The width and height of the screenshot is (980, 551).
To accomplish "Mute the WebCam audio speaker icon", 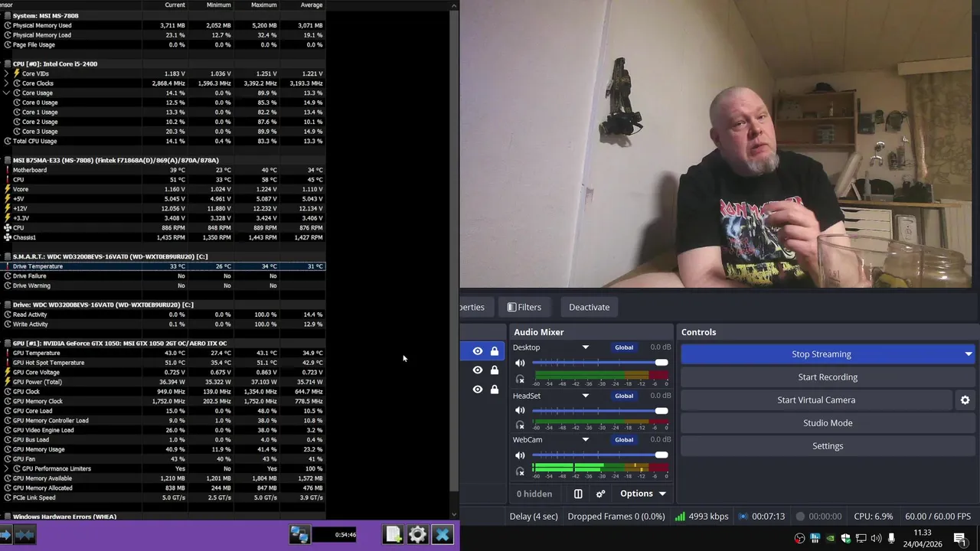I will point(520,455).
